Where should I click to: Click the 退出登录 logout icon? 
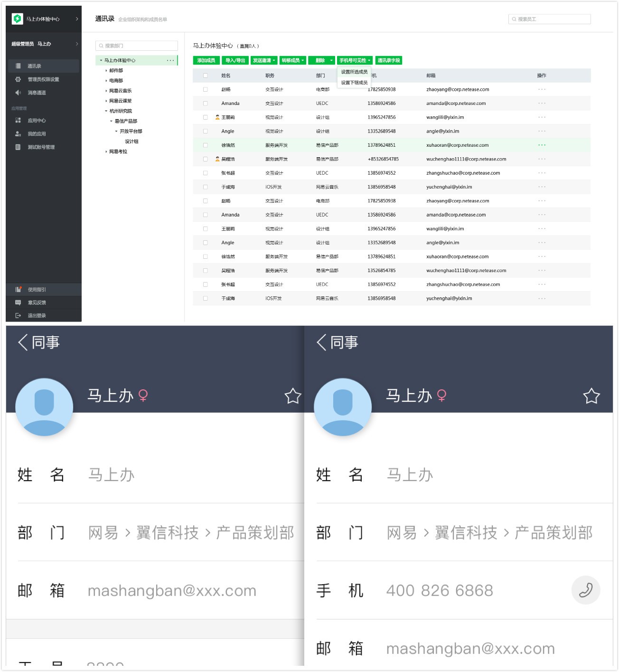[x=18, y=315]
